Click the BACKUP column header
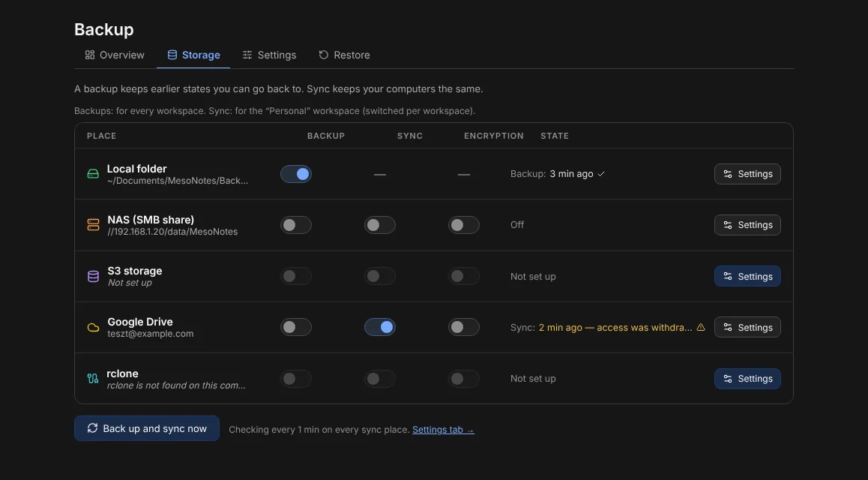The height and width of the screenshot is (480, 868). 326,136
